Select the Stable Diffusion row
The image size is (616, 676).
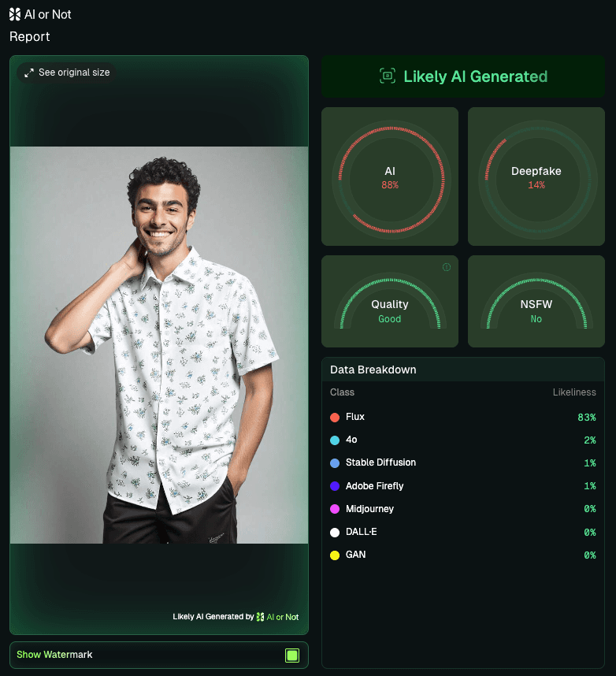[x=463, y=463]
